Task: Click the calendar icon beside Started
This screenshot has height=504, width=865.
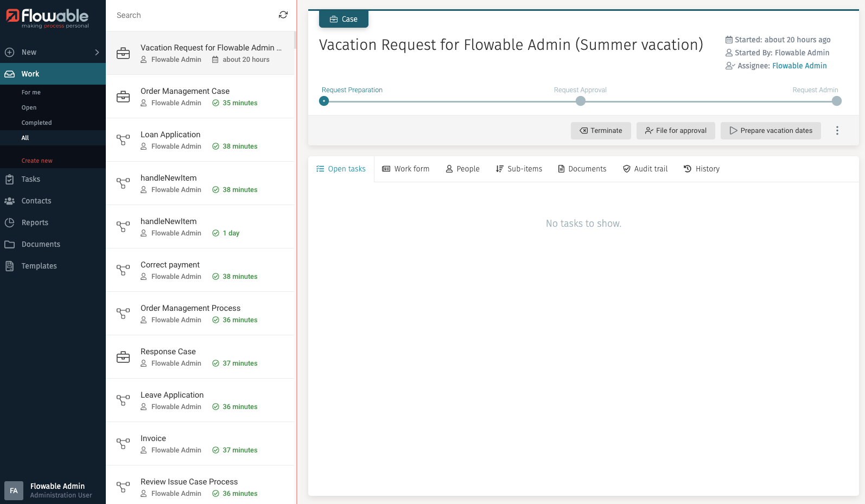Action: (729, 40)
